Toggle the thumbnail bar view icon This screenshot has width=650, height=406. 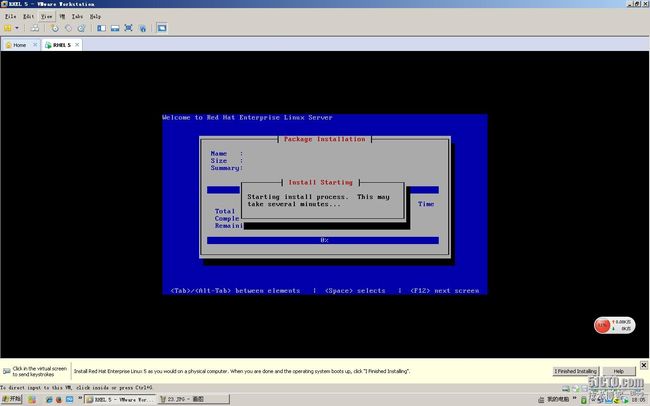115,28
